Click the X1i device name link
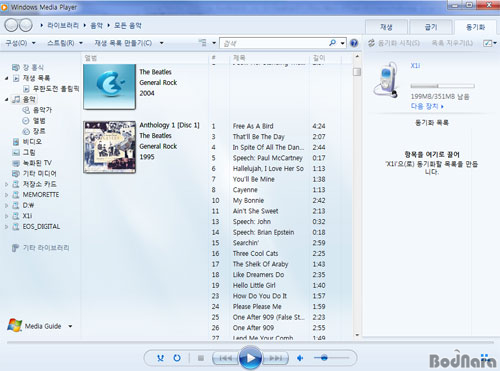500x371 pixels. (x=415, y=65)
